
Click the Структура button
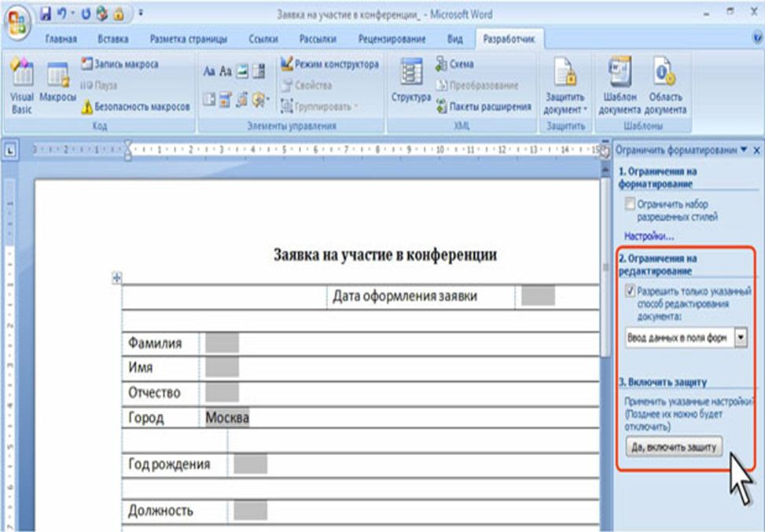410,79
